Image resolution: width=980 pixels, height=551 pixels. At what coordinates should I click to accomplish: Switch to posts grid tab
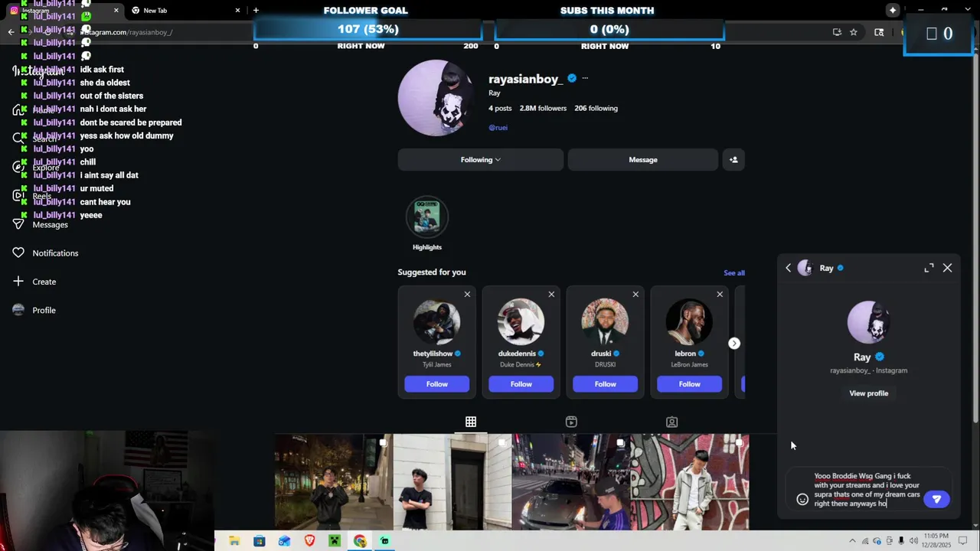[x=471, y=422]
